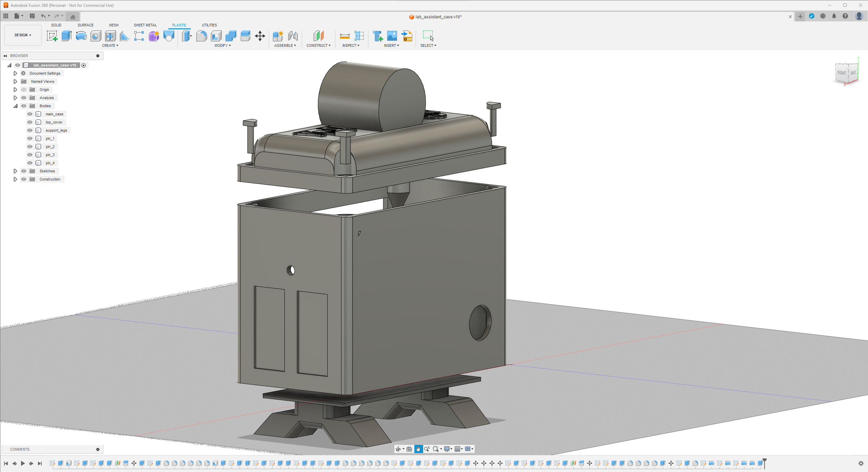The image size is (868, 472).
Task: Switch to the SOLID tab
Action: tap(56, 25)
